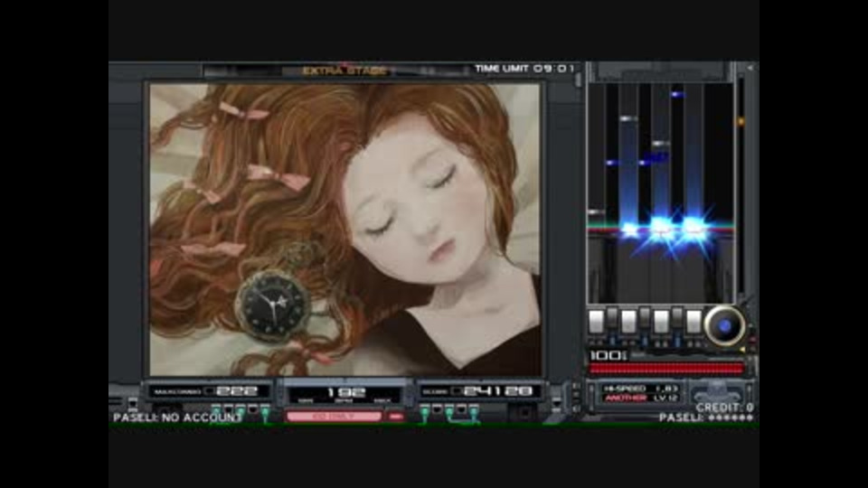Image resolution: width=868 pixels, height=488 pixels.
Task: Hit the first white key, left of the row
Action: pos(596,322)
